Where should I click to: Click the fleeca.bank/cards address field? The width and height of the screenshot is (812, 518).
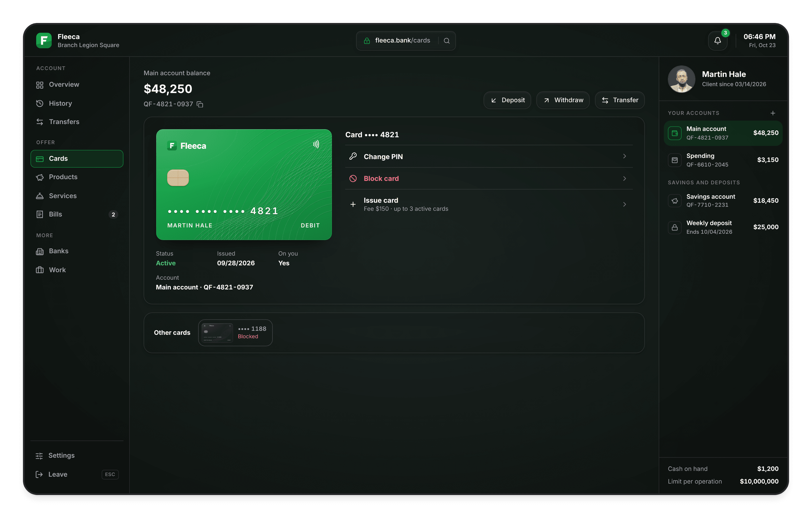[406, 41]
